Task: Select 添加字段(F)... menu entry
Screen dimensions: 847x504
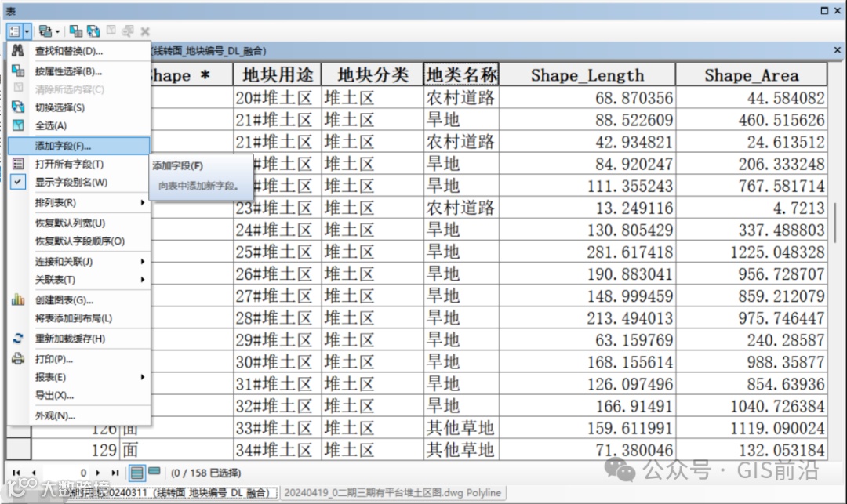Action: click(79, 146)
